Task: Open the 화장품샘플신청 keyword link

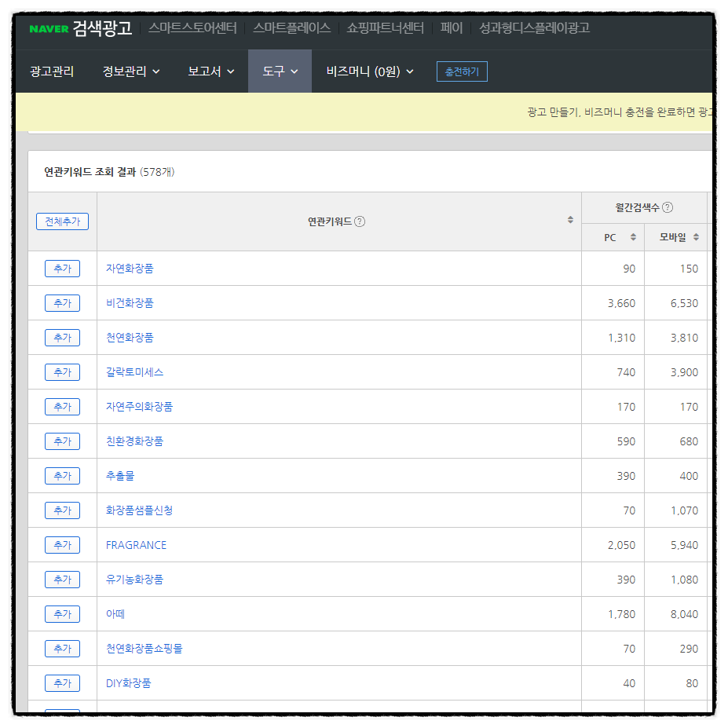Action: (139, 510)
